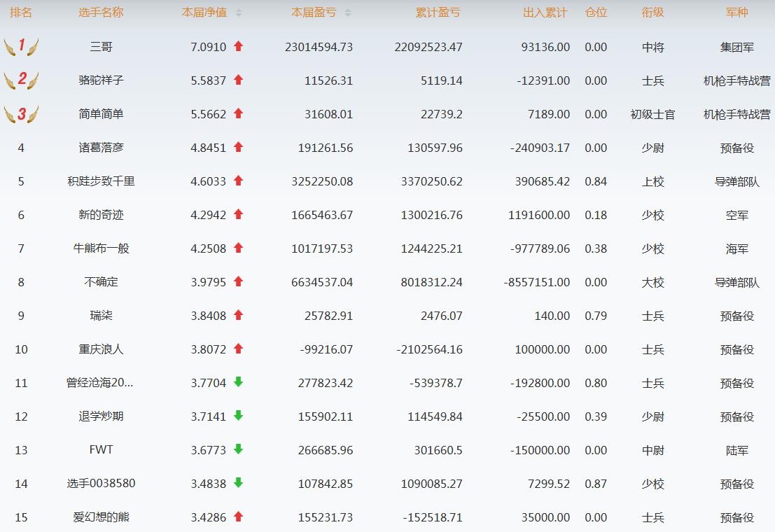This screenshot has height=532, width=775.
Task: Select player 积跬步致千里
Action: (101, 181)
